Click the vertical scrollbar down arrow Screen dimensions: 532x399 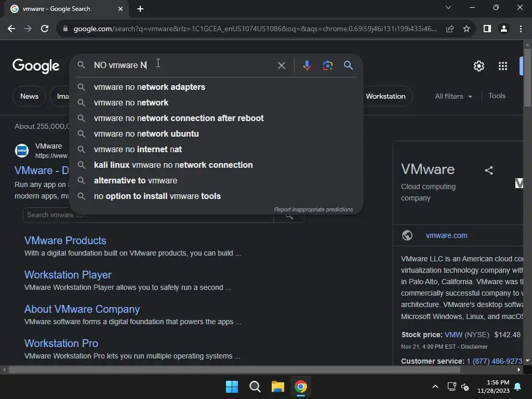coord(527,361)
